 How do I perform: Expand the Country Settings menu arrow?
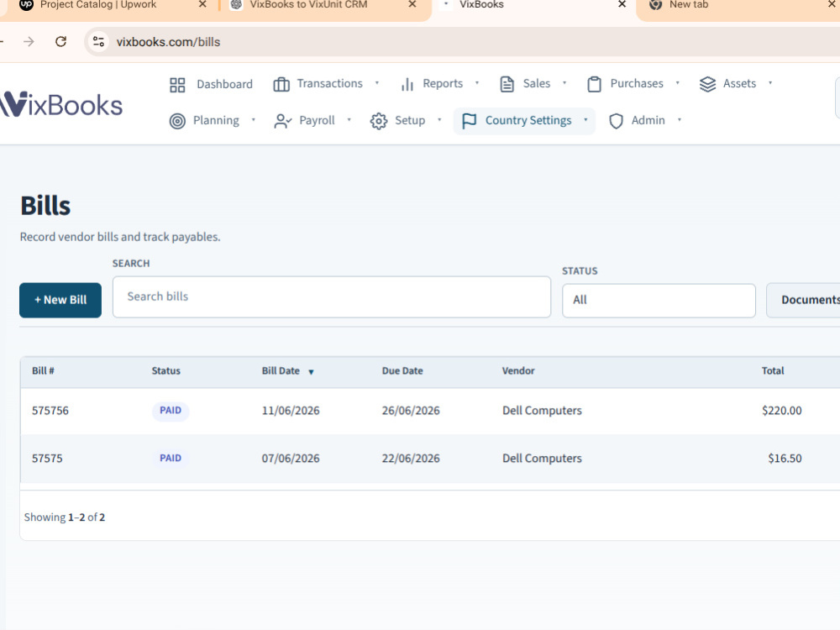[585, 120]
